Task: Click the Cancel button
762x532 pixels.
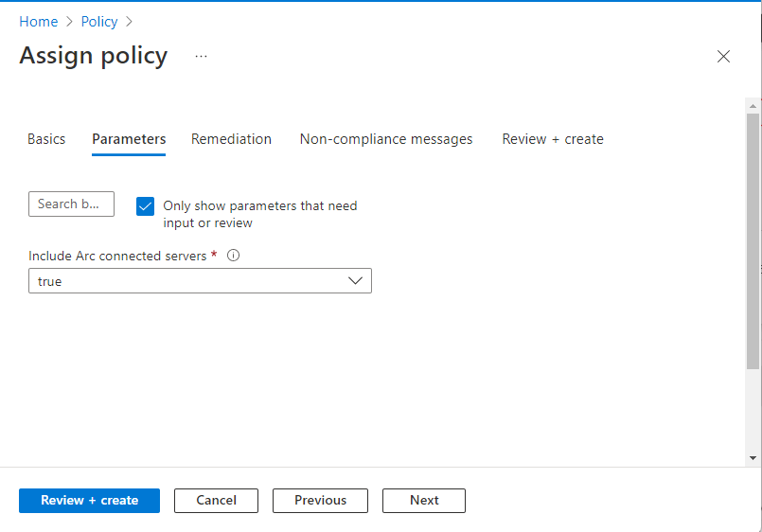Action: 216,501
